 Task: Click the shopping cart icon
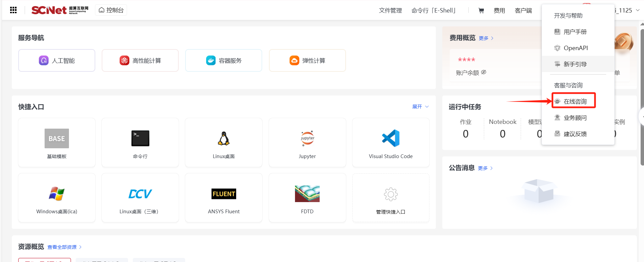pyautogui.click(x=481, y=10)
